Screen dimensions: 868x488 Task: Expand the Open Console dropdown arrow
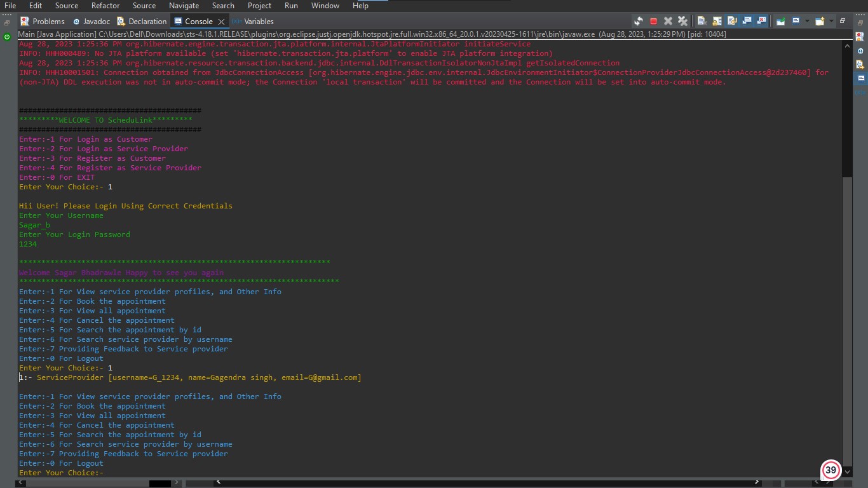pyautogui.click(x=831, y=21)
